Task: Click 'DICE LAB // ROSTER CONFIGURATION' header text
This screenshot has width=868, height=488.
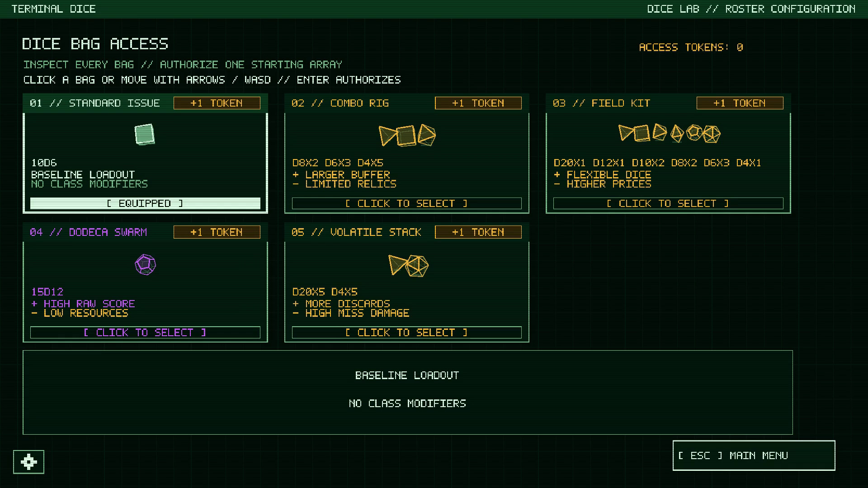Action: click(751, 9)
